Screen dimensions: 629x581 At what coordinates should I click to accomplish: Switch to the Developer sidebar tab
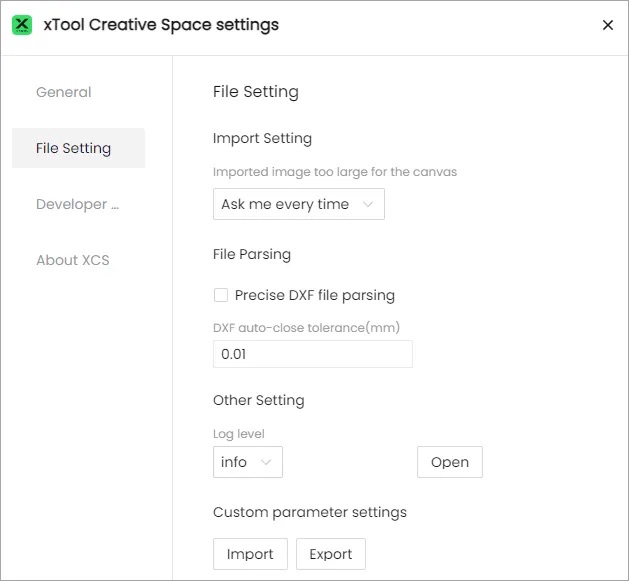pyautogui.click(x=78, y=204)
